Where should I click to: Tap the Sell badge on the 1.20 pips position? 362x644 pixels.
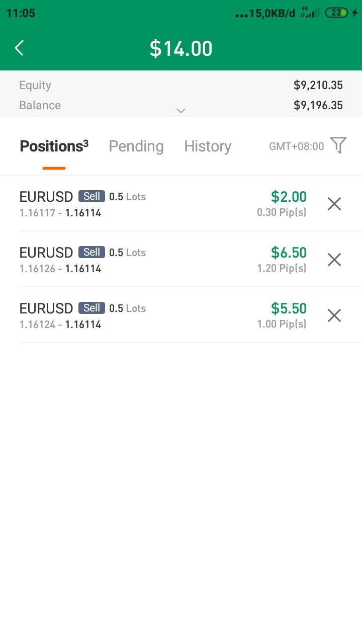[x=92, y=252]
